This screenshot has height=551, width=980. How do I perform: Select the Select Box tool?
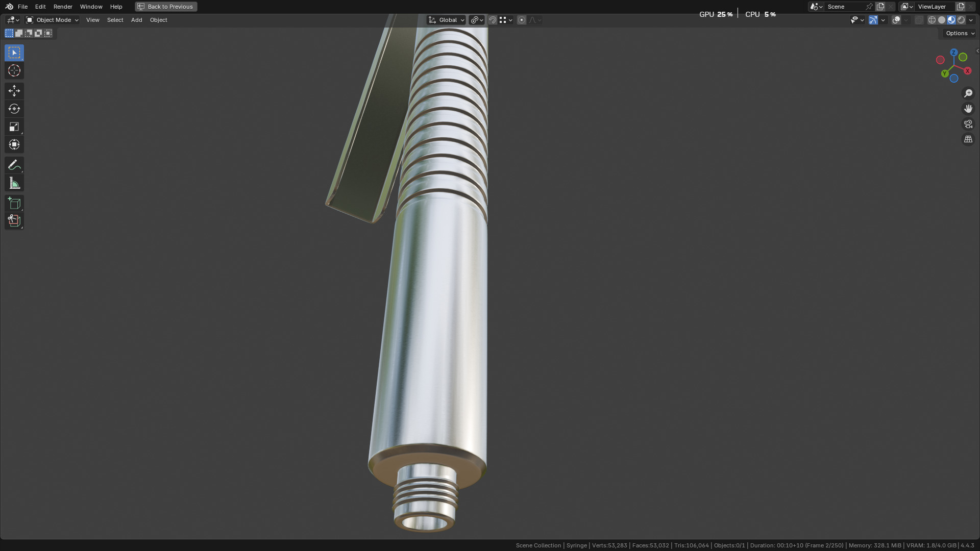pyautogui.click(x=14, y=53)
